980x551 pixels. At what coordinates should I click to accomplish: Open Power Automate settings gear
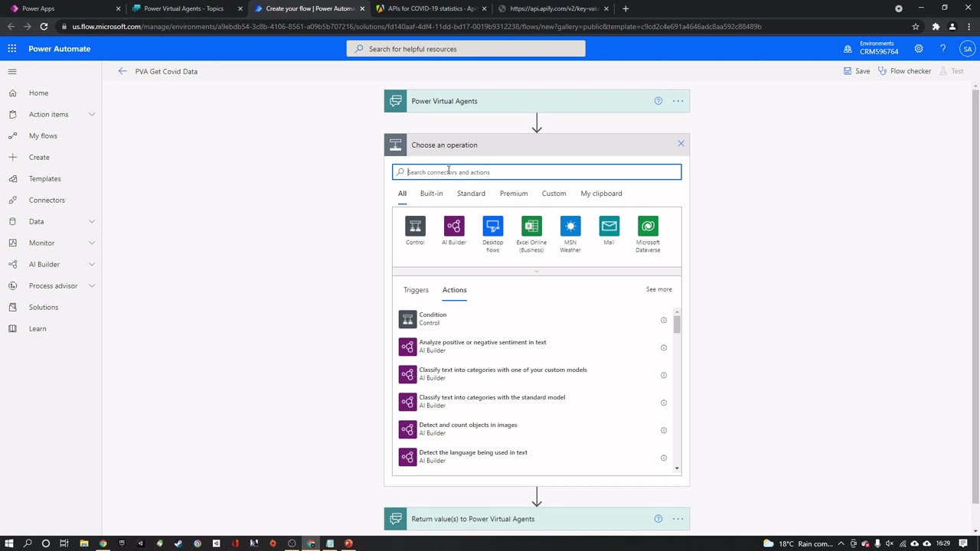coord(918,49)
